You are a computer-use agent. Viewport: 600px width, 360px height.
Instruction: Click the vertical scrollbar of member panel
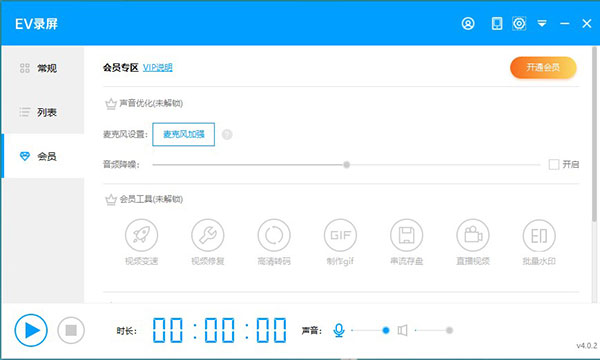[x=595, y=134]
